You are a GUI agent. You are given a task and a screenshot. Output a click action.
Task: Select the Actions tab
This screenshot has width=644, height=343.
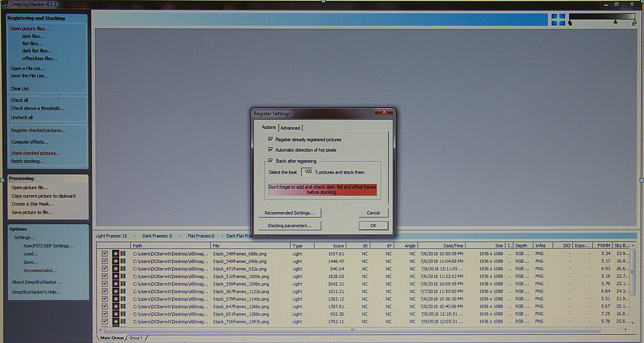click(269, 127)
